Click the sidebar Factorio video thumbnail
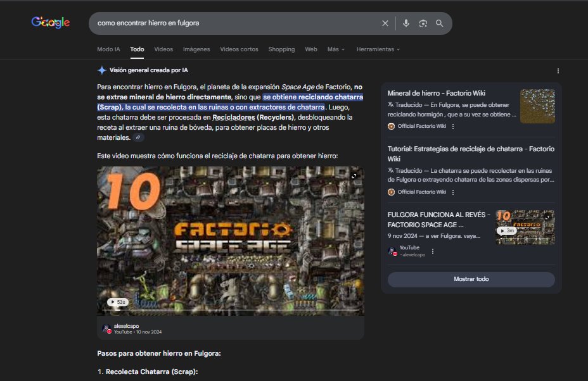588x381 pixels. tap(525, 227)
